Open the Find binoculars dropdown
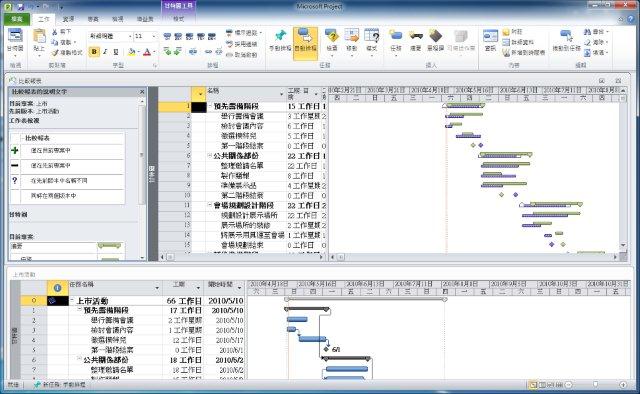 [596, 31]
